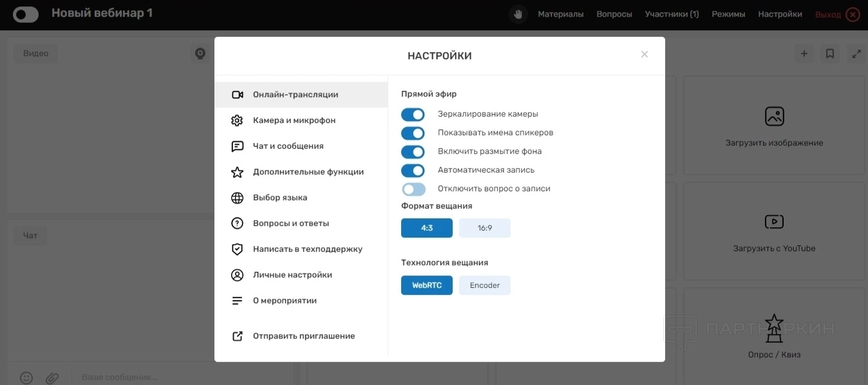Screen dimensions: 868x385
Task: Click the fullscreen expand arrows icon
Action: coord(856,54)
